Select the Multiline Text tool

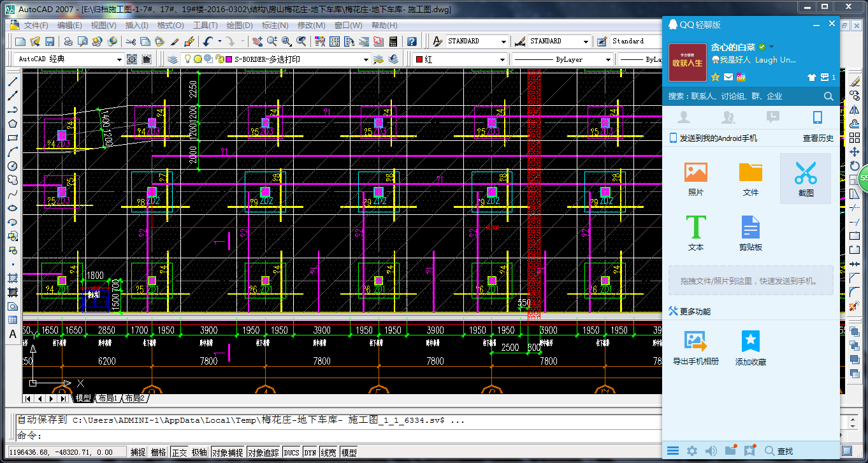(x=12, y=334)
